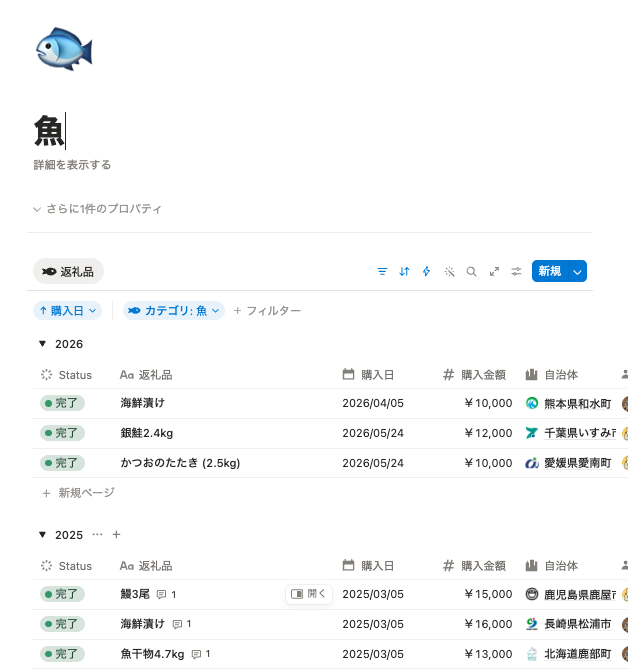Viewport: 628px width, 671px height.
Task: Open the sort arrows icon
Action: point(404,271)
